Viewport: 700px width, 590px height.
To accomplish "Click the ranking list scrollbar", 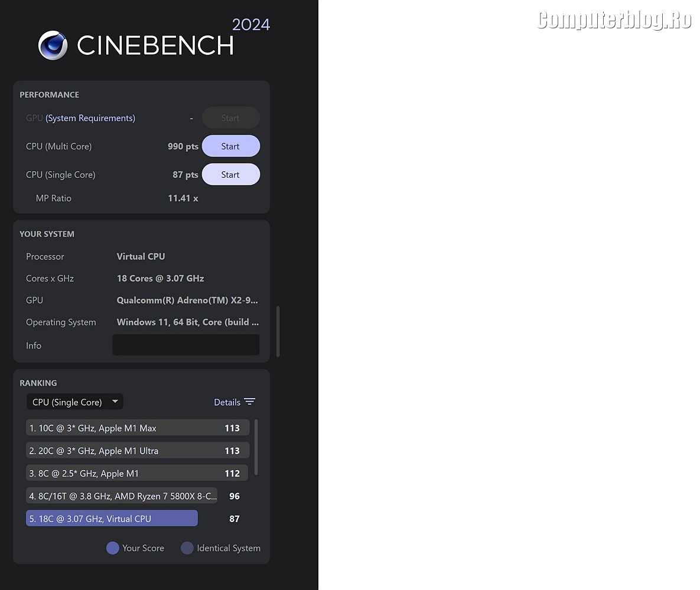I will pos(256,447).
